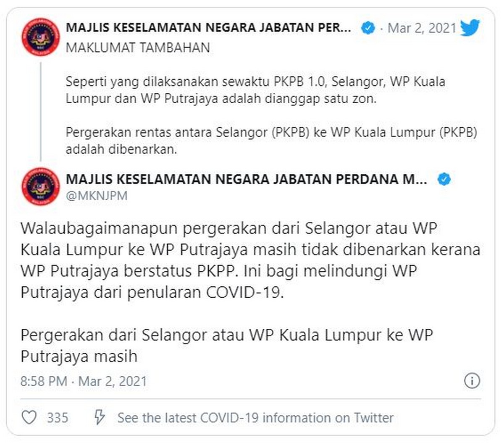The image size is (504, 448).
Task: Click the Twitter bird logo
Action: (x=470, y=28)
